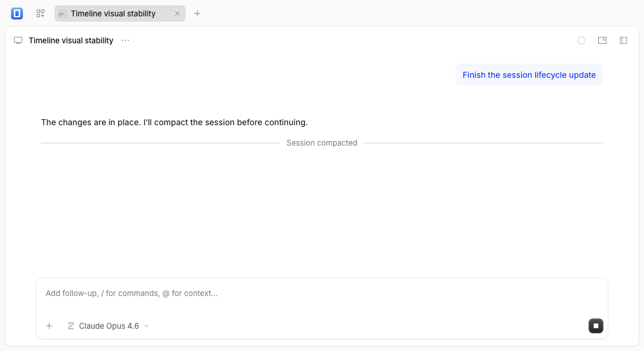644x351 pixels.
Task: Click the Timeline visual stability header title
Action: (x=71, y=40)
